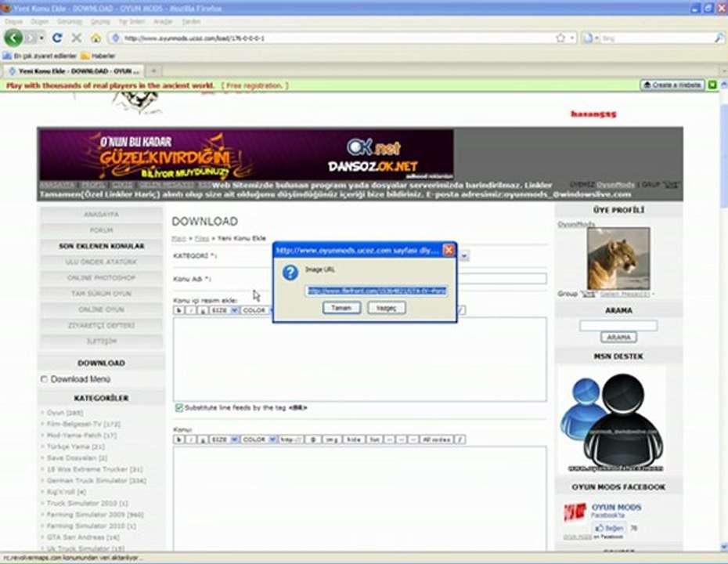Stop loading with the X toolbar icon
This screenshot has width=728, height=564.
(x=77, y=38)
